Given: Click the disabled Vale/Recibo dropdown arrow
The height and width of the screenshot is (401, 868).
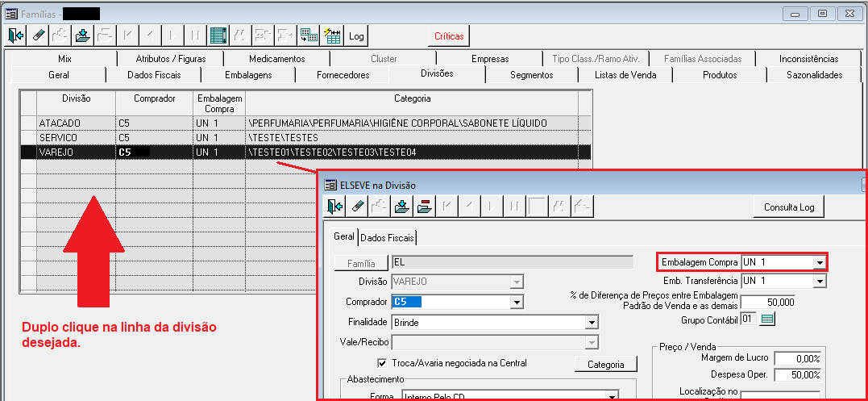Looking at the screenshot, I should point(592,342).
